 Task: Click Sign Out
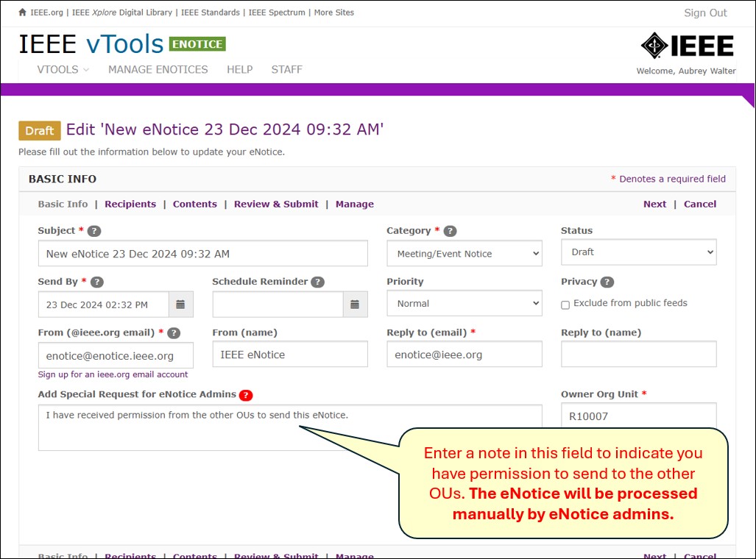click(705, 13)
